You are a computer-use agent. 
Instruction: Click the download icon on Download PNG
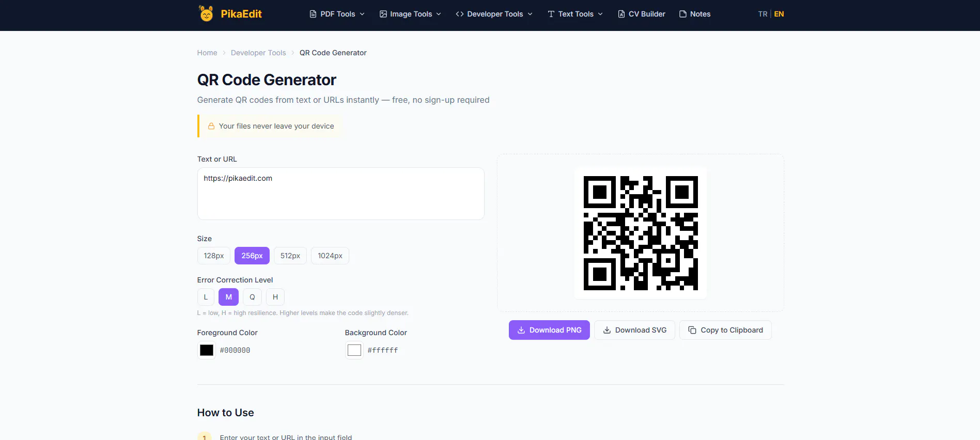521,330
